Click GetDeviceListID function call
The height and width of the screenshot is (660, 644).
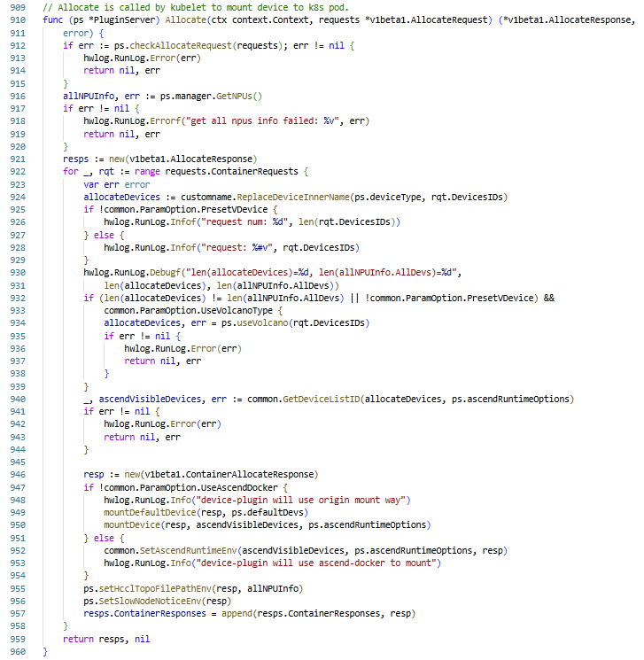(x=322, y=399)
